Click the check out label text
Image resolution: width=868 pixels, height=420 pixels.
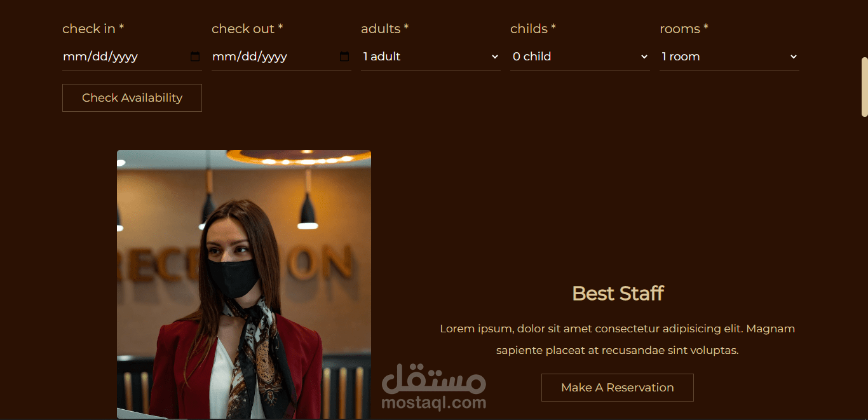247,29
